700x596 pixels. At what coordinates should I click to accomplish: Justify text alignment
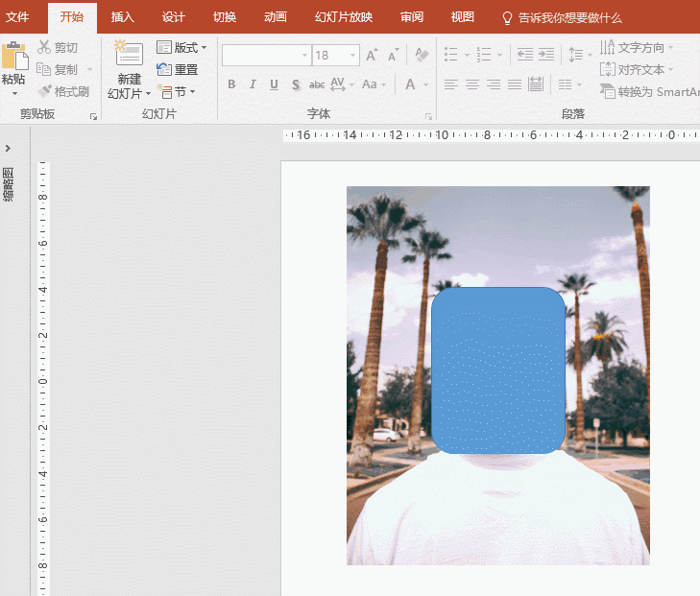coord(515,84)
